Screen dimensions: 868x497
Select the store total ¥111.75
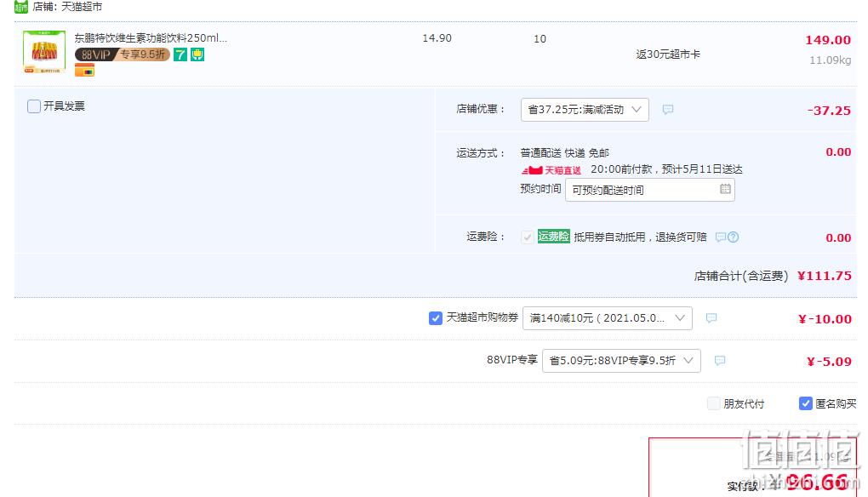click(825, 276)
